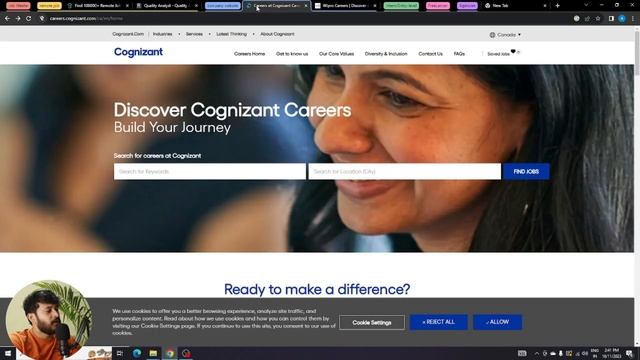Image resolution: width=640 pixels, height=360 pixels.
Task: Launch Microsoft Edge from the taskbar
Action: click(x=137, y=353)
